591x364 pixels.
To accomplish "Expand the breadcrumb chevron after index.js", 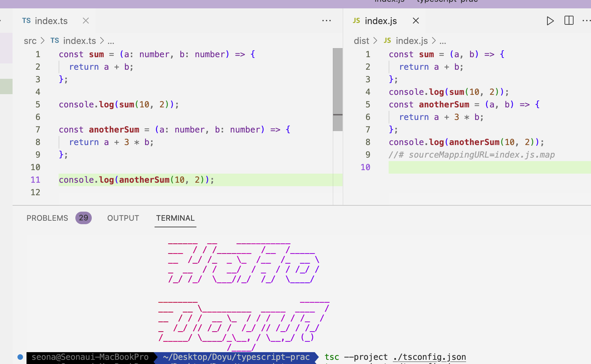I will point(434,41).
